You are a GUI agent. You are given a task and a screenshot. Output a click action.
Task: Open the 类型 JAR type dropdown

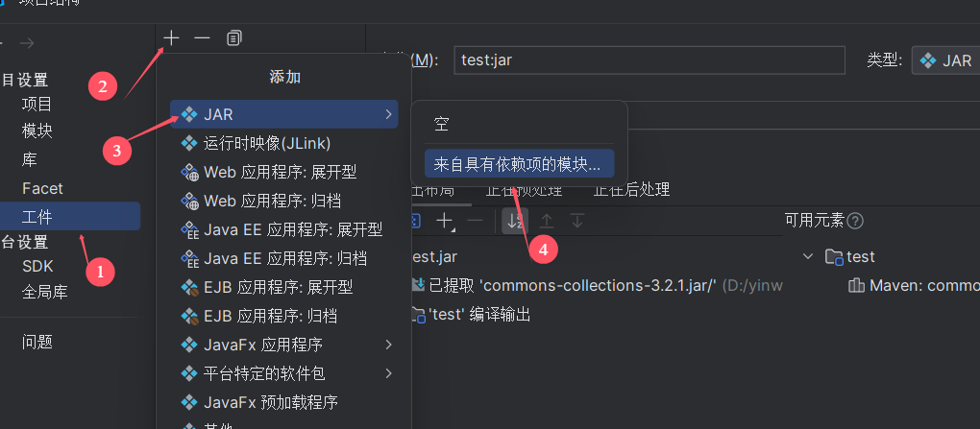pos(945,60)
